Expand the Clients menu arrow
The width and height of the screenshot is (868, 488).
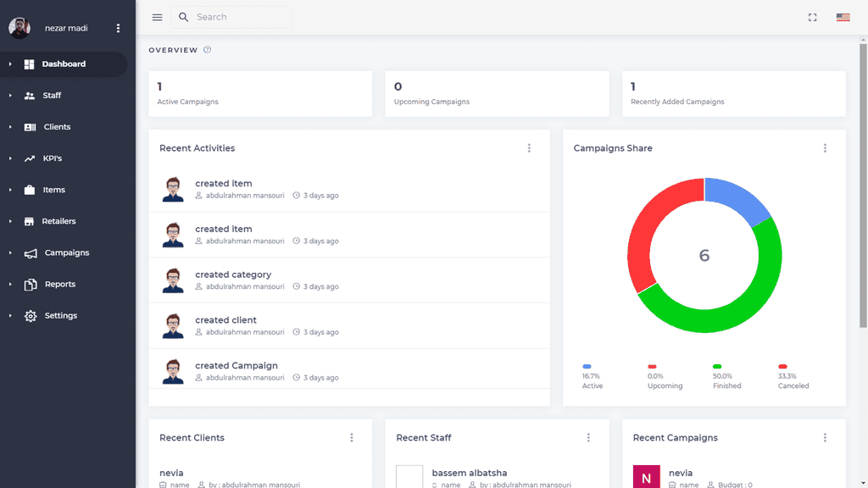[x=10, y=127]
